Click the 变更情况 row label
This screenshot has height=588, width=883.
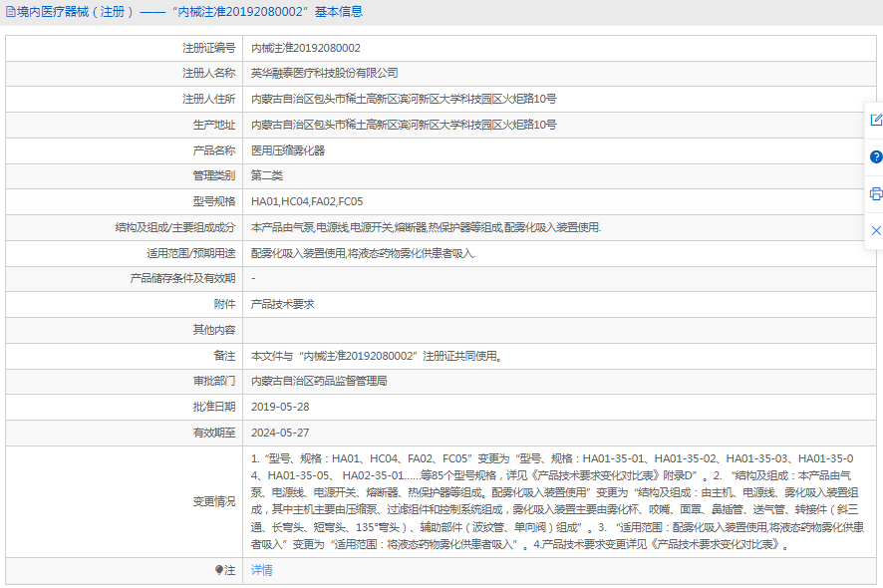[x=214, y=502]
